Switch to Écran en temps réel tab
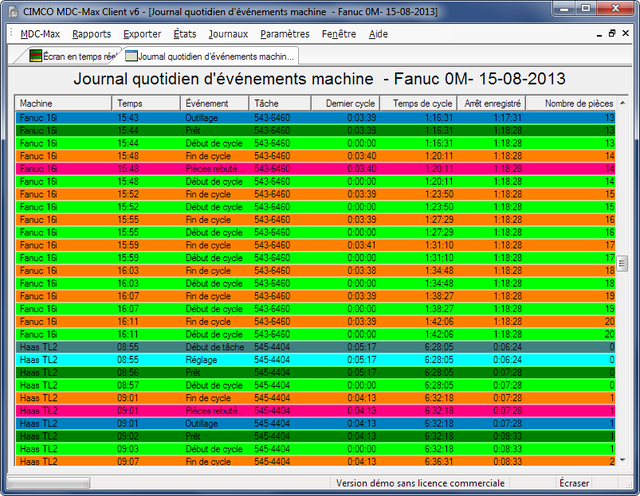The width and height of the screenshot is (640, 496). click(x=73, y=56)
